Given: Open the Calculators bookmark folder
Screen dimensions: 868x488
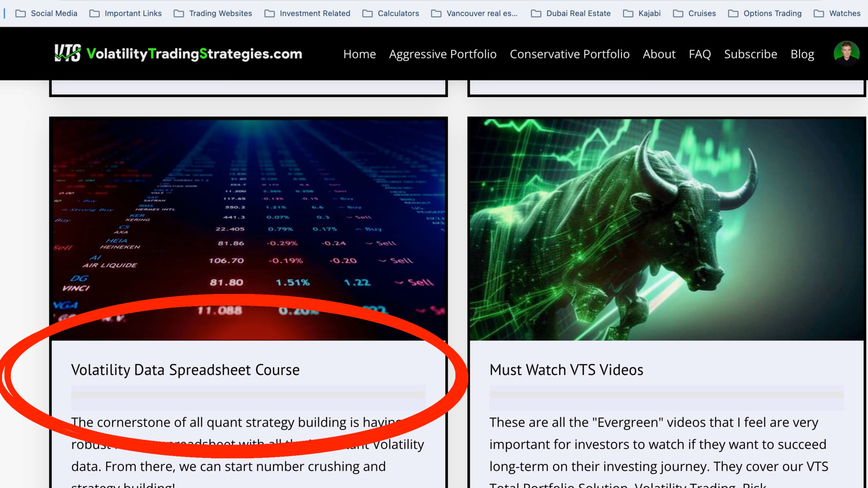Looking at the screenshot, I should [x=391, y=14].
